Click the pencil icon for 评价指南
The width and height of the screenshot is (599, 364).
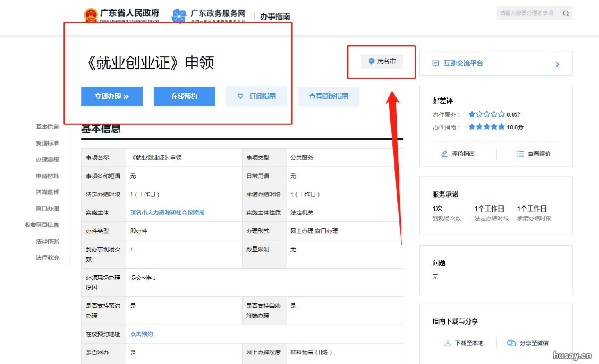coord(444,154)
